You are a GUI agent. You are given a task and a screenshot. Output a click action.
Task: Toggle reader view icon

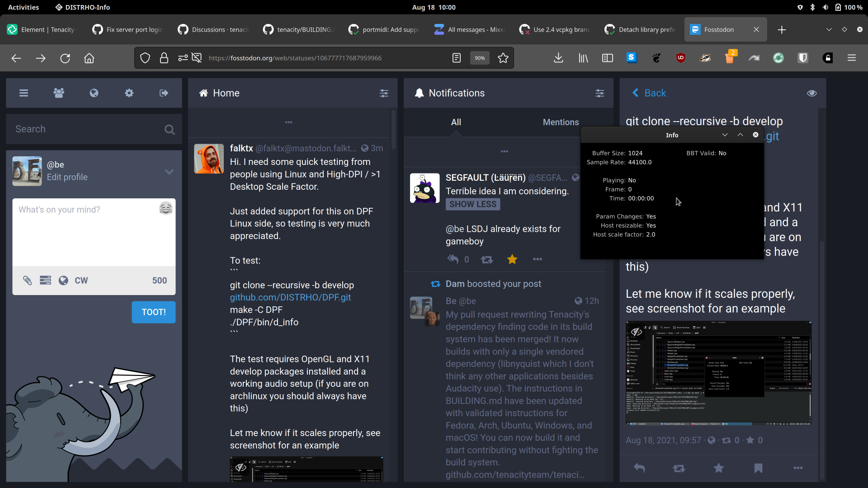457,58
